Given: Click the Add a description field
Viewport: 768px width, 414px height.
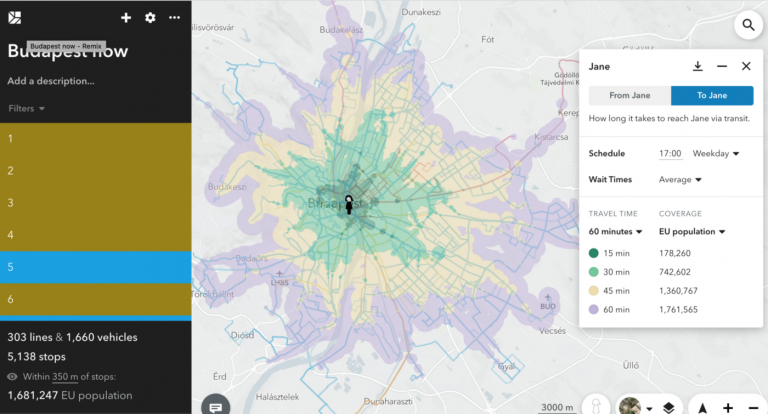Looking at the screenshot, I should [51, 81].
